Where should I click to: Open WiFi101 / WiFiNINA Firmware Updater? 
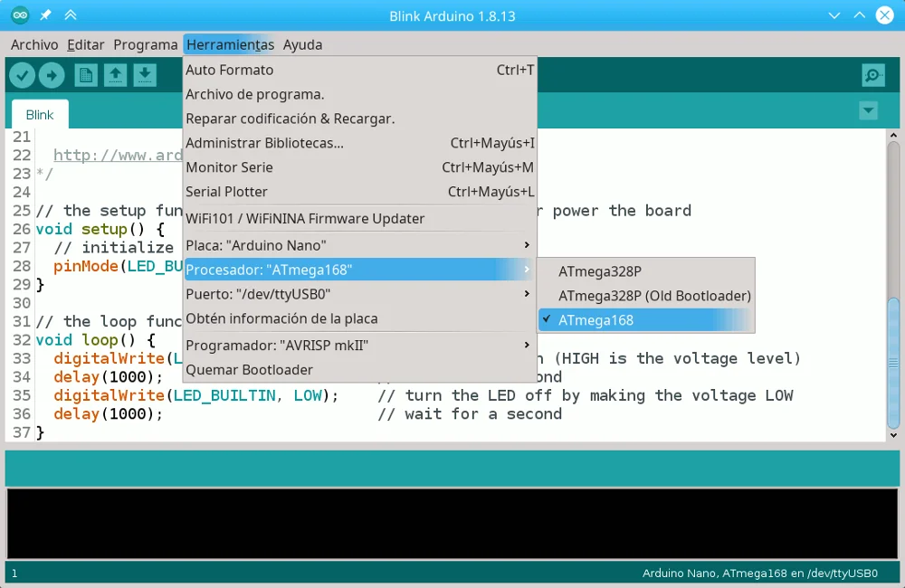360,219
